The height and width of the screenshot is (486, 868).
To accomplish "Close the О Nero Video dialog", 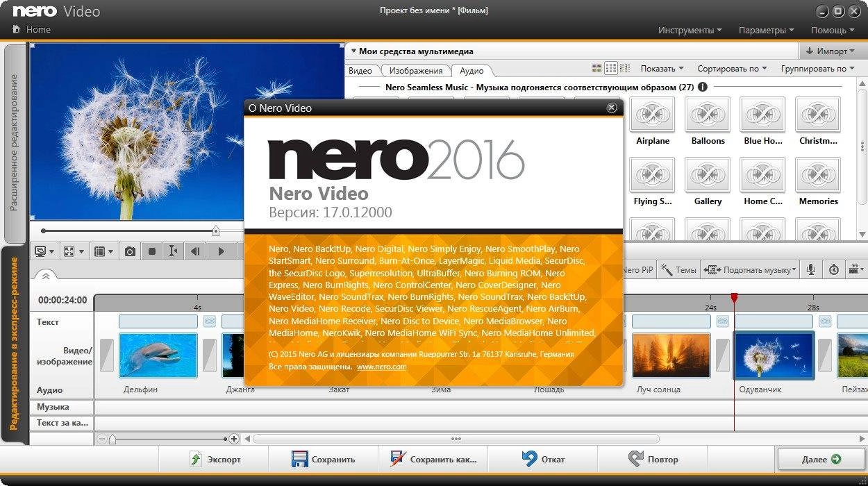I will click(x=611, y=108).
